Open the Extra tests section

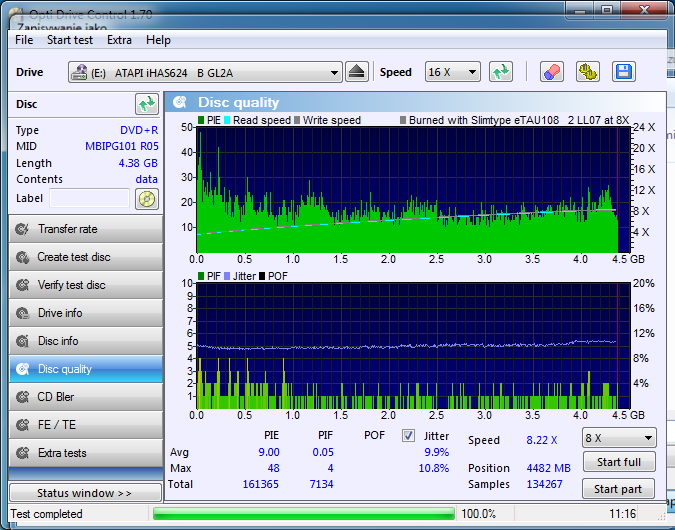click(86, 453)
